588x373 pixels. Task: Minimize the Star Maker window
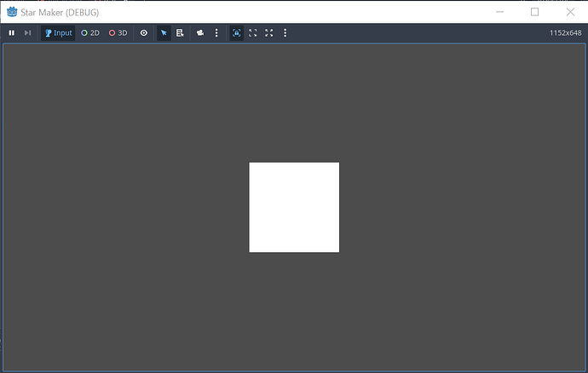click(x=499, y=12)
